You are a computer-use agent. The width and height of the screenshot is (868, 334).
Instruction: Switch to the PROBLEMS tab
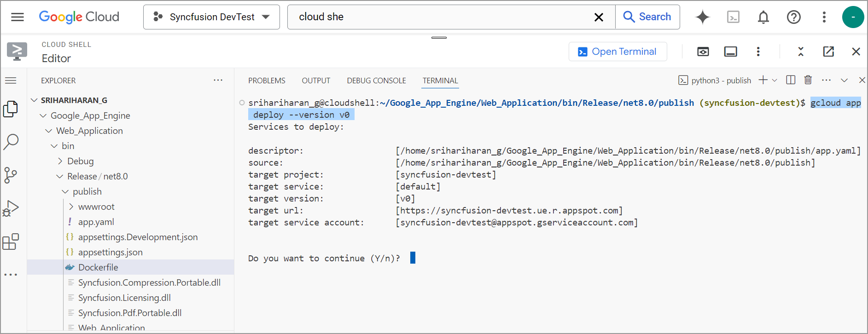click(x=267, y=81)
